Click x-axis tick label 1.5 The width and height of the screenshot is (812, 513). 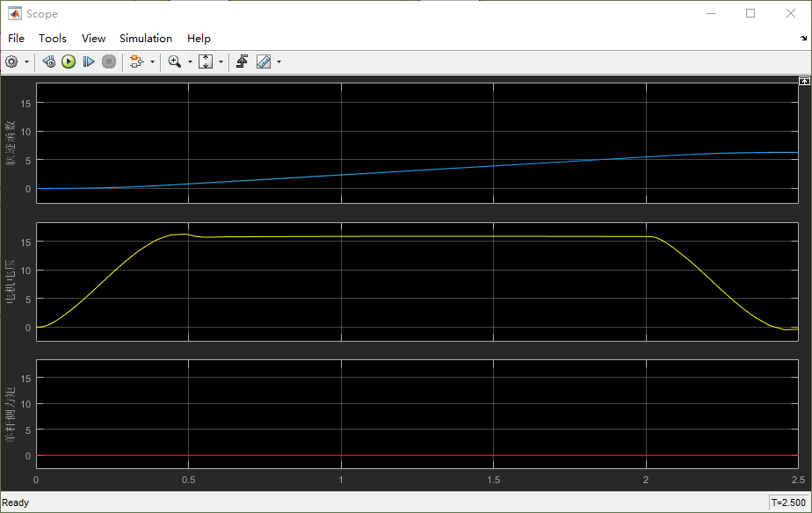click(494, 480)
